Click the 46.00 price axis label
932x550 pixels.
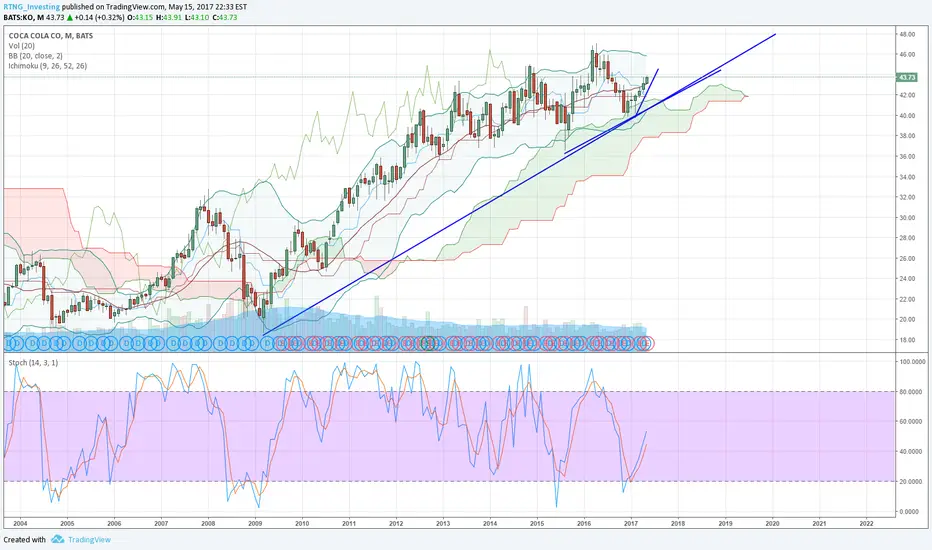pos(907,55)
